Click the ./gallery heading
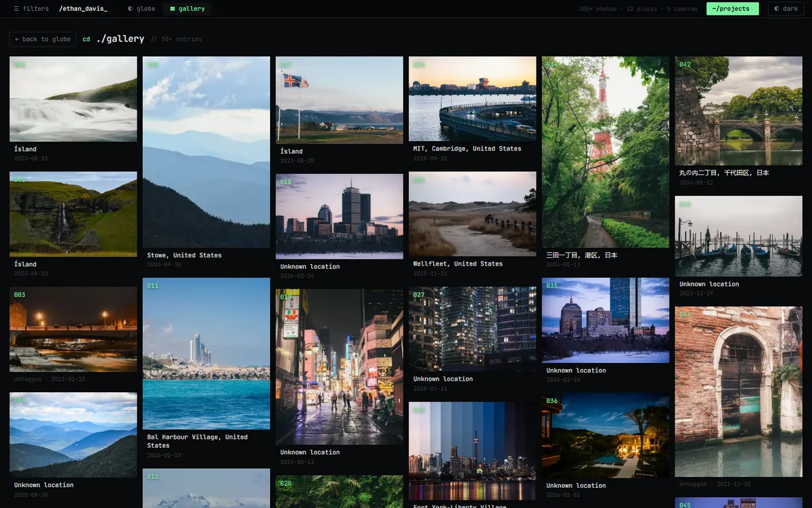 pos(120,39)
